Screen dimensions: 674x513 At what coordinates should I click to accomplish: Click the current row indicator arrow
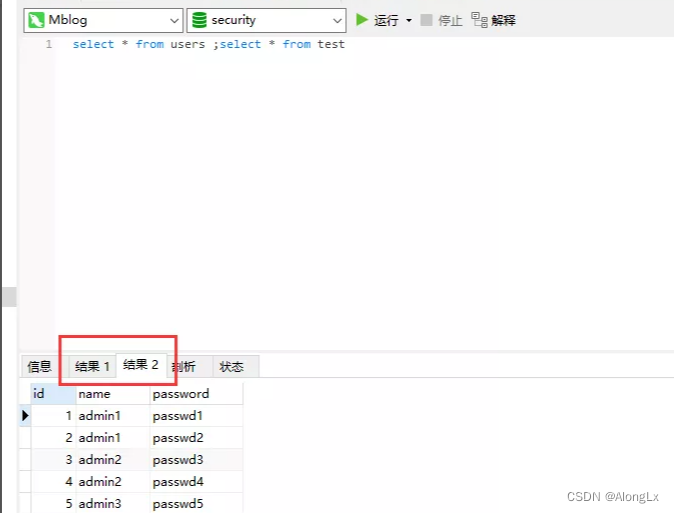25,415
